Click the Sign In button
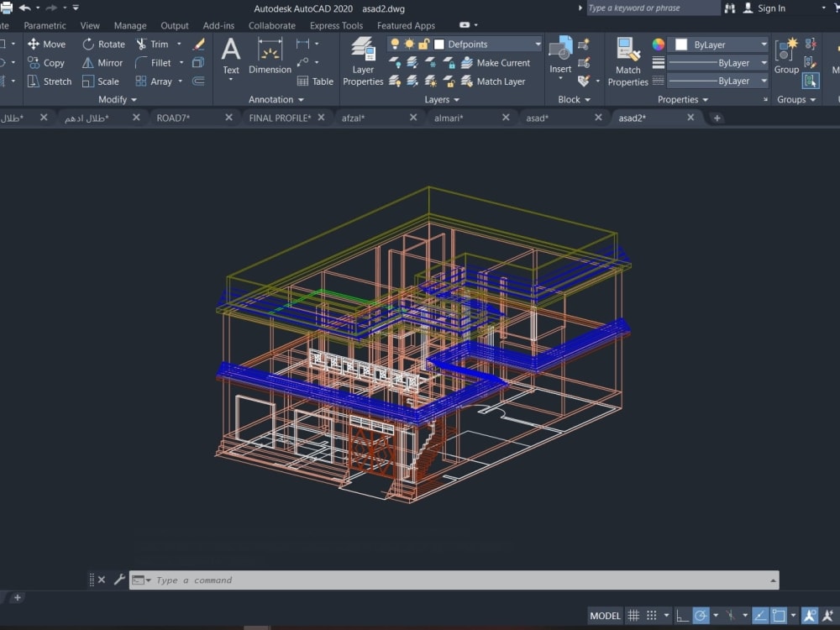Image resolution: width=840 pixels, height=630 pixels. point(770,8)
